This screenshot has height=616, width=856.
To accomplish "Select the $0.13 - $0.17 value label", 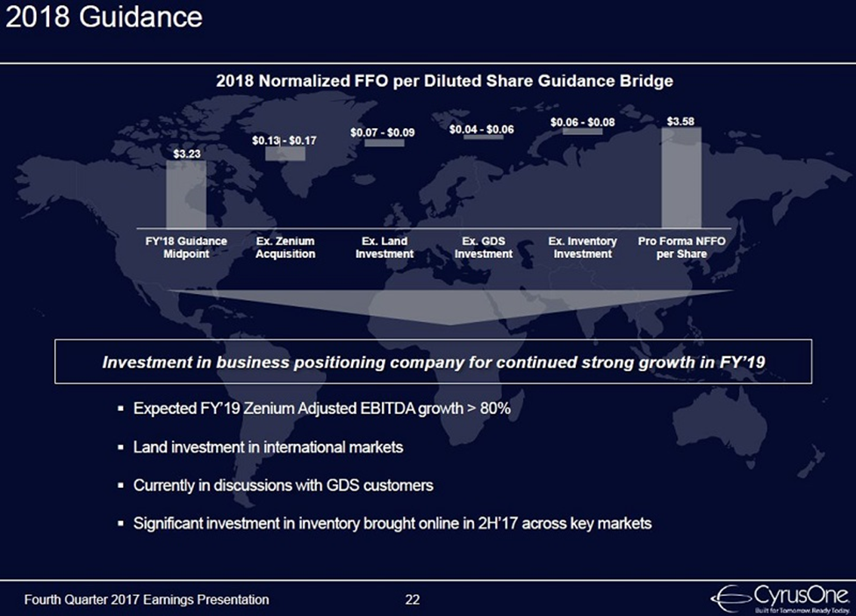I will coord(283,140).
